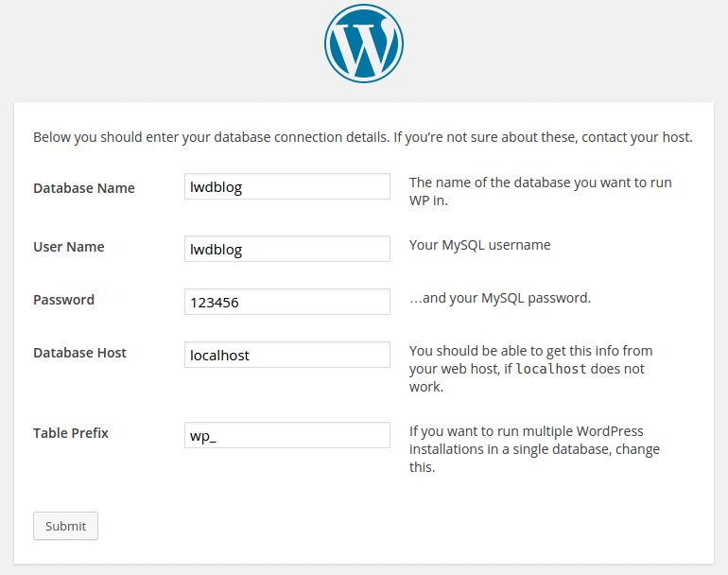Focus the Database Name input field
Image resolution: width=728 pixels, height=575 pixels.
tap(287, 186)
